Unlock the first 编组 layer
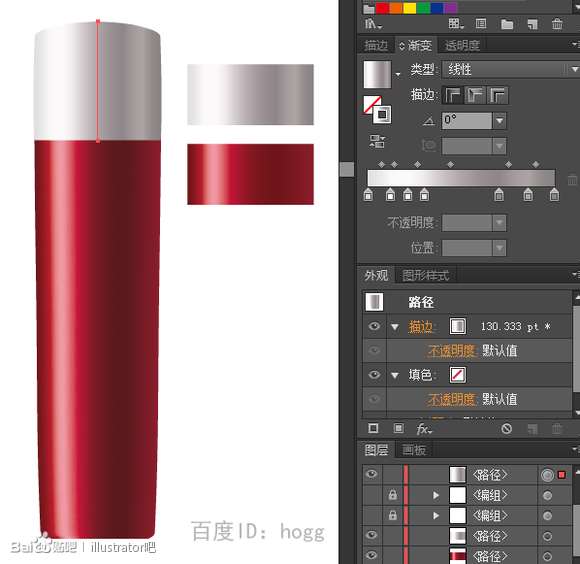 [392, 495]
